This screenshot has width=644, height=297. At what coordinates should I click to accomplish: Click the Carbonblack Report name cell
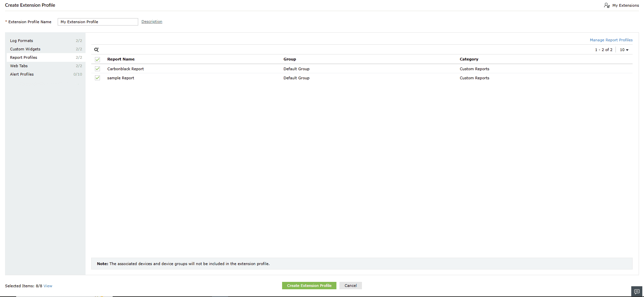(125, 69)
